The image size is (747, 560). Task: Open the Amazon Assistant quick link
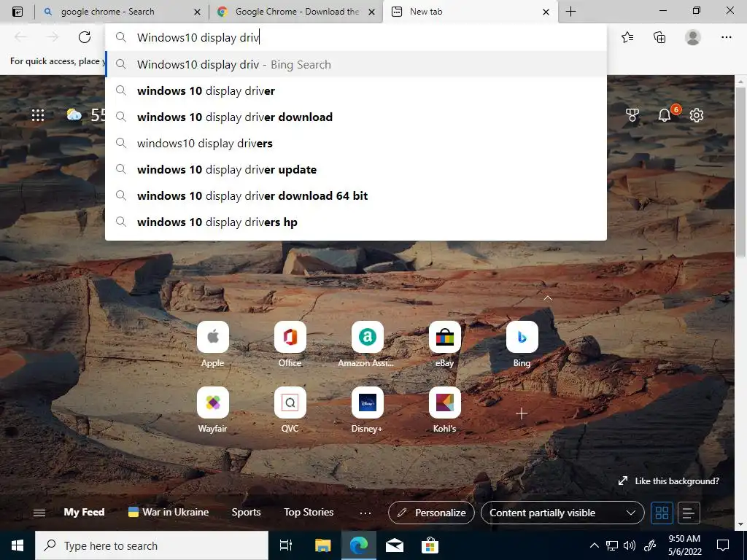tap(368, 337)
